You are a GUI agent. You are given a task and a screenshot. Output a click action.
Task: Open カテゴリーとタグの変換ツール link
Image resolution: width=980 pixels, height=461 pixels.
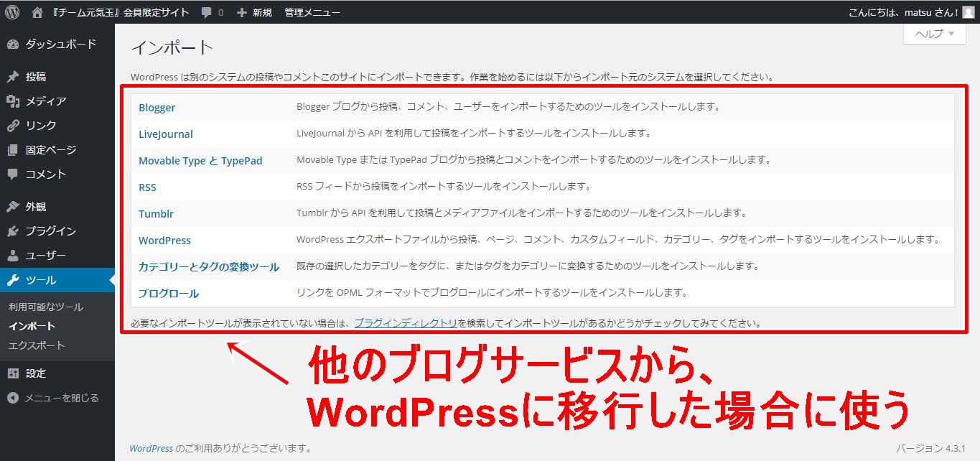click(x=209, y=267)
